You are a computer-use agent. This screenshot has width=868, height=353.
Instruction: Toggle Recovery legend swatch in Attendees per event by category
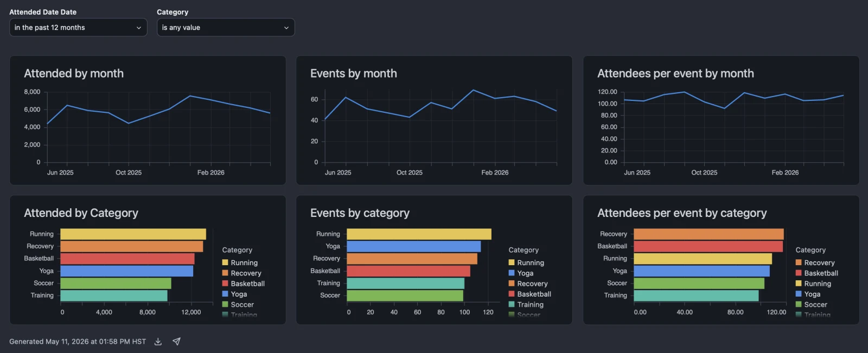[799, 262]
